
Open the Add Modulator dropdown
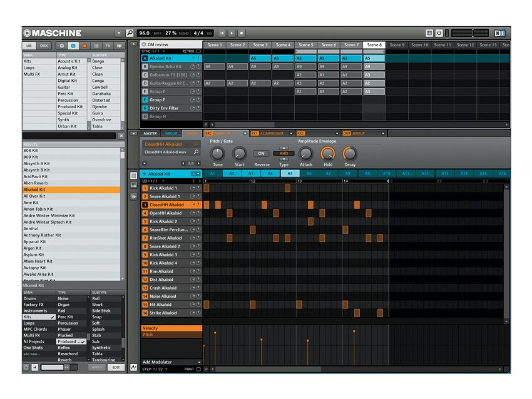171,362
